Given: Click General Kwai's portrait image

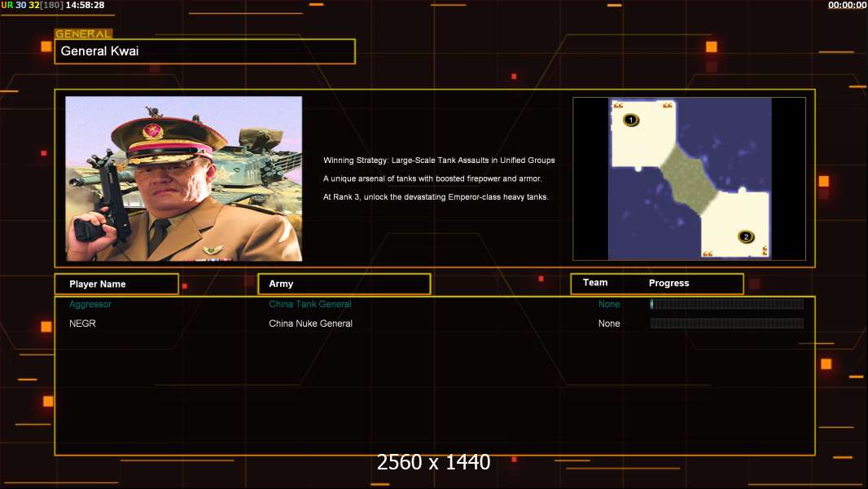Looking at the screenshot, I should click(x=184, y=178).
